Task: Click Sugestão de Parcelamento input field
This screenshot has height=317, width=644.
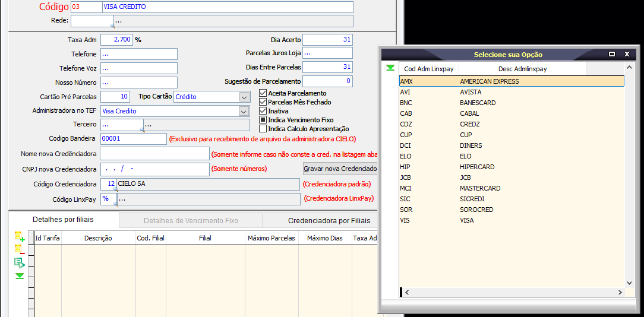Action: [328, 81]
